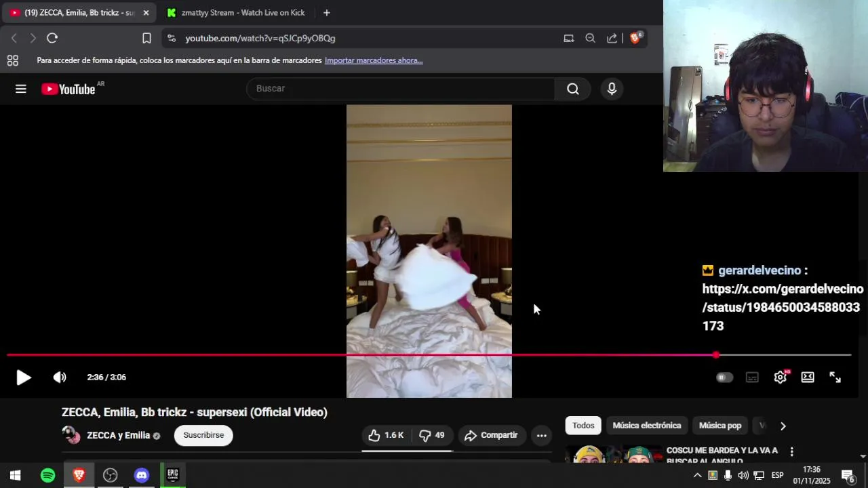Select the Todos filter chip
The height and width of the screenshot is (488, 868).
coord(583,426)
